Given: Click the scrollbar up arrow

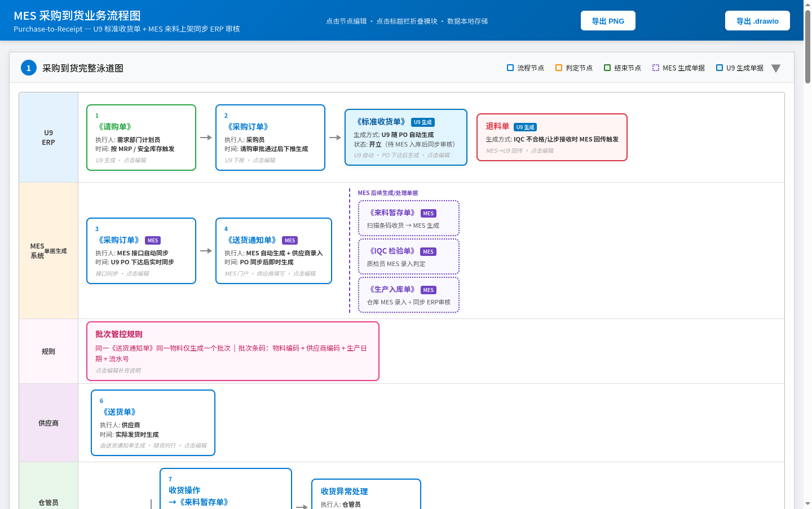Looking at the screenshot, I should pyautogui.click(x=807, y=4).
